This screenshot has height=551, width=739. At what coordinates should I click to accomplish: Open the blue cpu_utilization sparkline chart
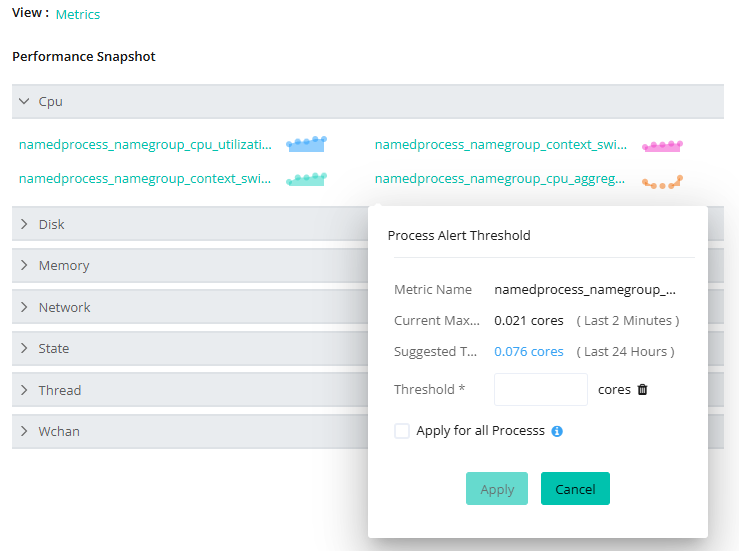click(306, 144)
